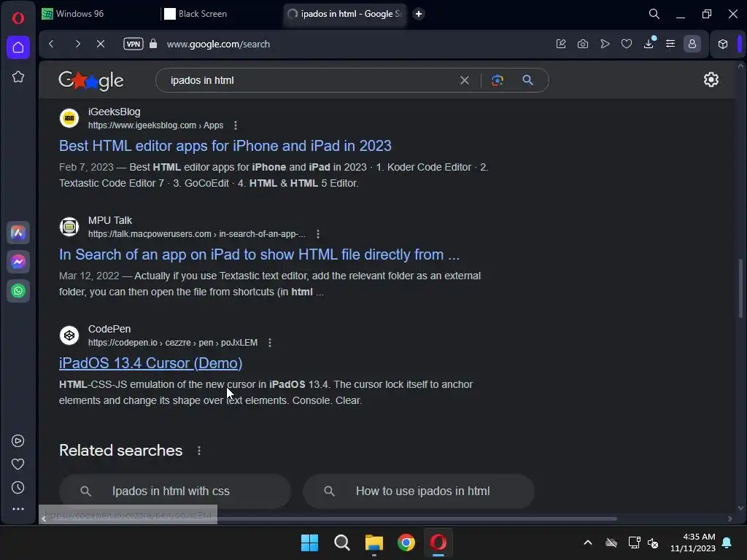Image resolution: width=747 pixels, height=560 pixels.
Task: Clear the search query with X
Action: [x=465, y=80]
